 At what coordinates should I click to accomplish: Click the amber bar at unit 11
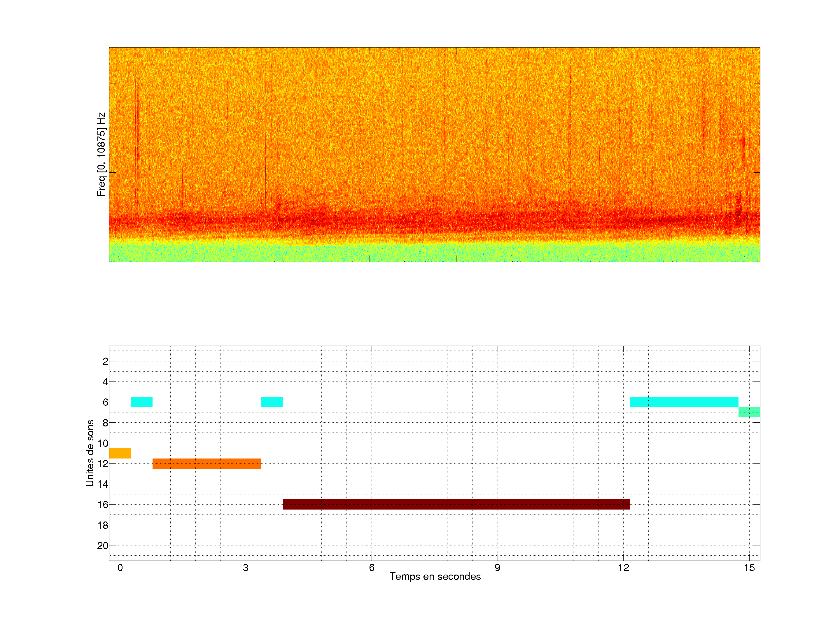[x=120, y=453]
